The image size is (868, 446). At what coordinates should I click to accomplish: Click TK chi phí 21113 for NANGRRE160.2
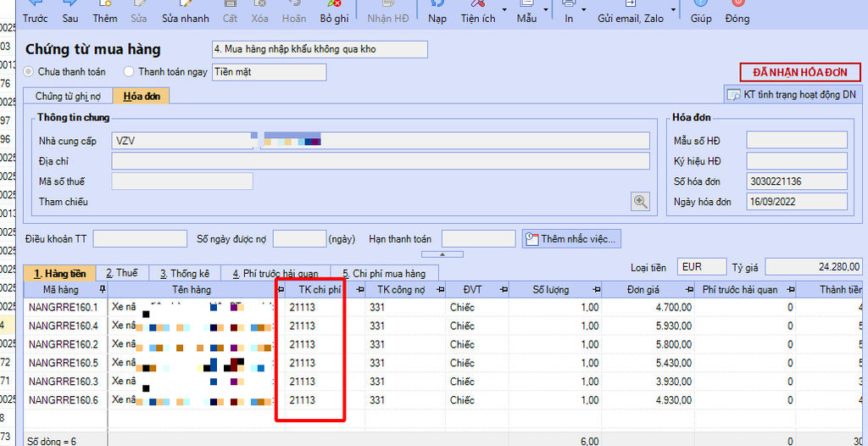point(324,344)
